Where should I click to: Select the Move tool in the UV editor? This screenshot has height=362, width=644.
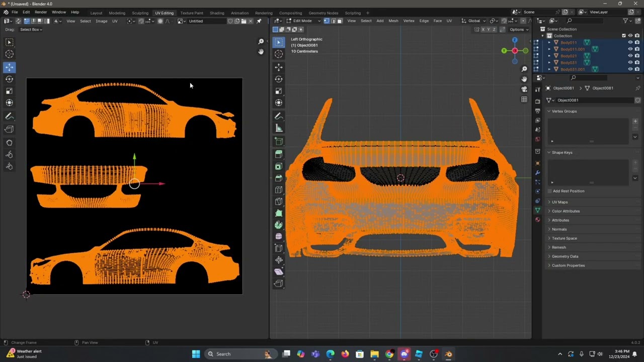9,67
